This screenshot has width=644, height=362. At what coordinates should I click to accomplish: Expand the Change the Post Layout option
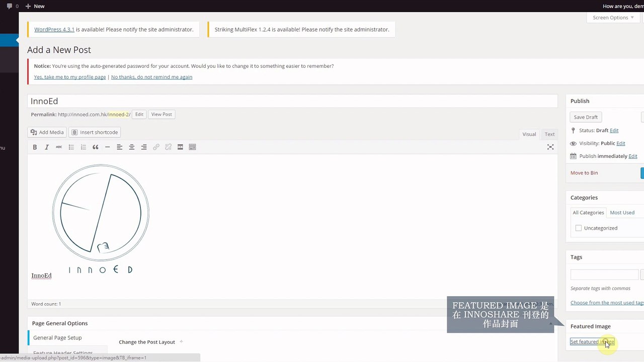click(151, 342)
